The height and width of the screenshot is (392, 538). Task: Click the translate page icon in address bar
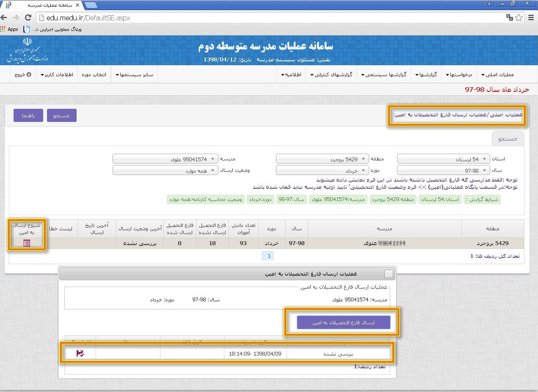510,18
